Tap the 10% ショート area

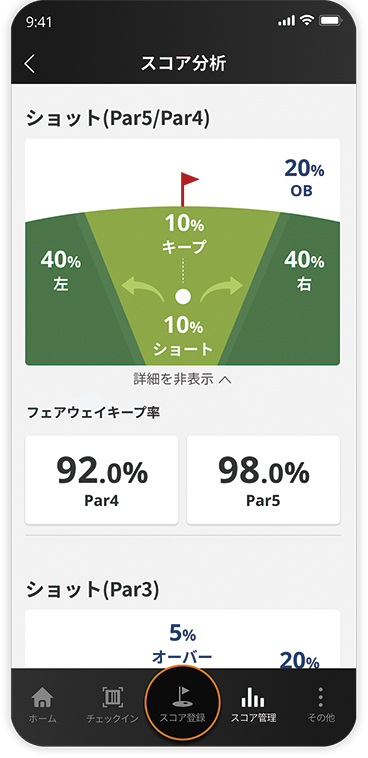(183, 336)
